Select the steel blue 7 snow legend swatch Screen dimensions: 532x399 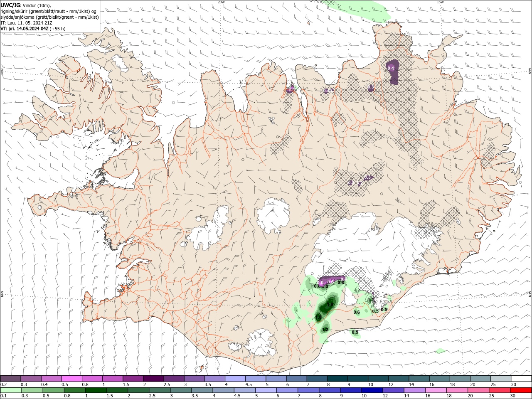317,379
